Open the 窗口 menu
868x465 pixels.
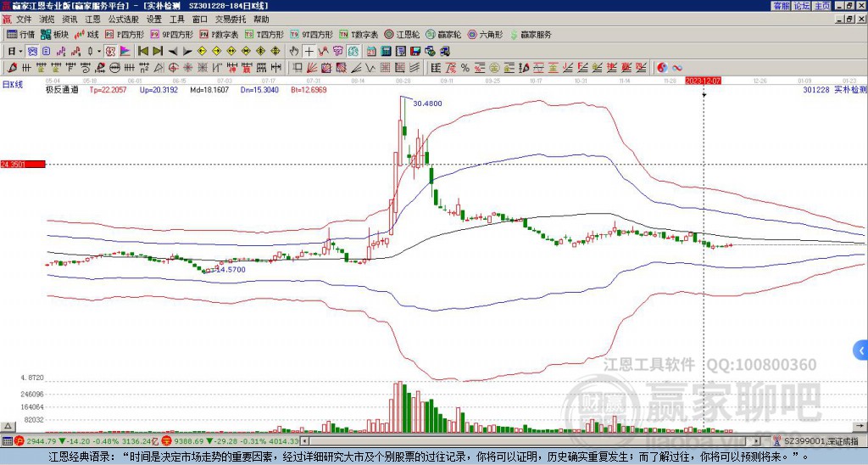coord(200,20)
